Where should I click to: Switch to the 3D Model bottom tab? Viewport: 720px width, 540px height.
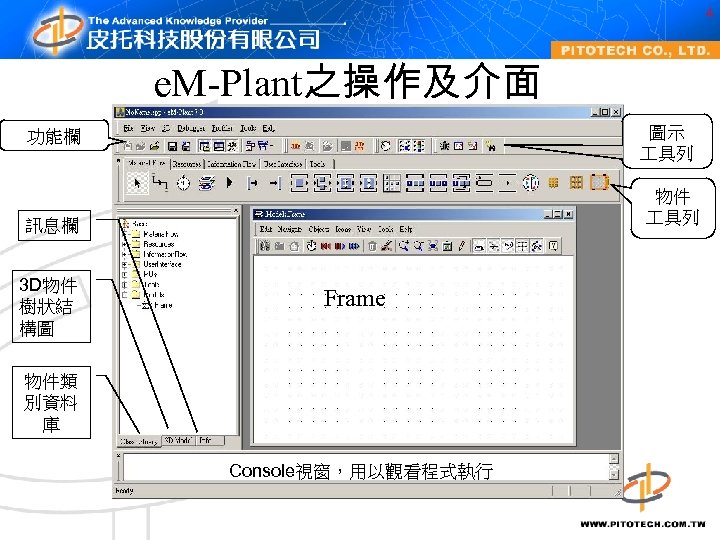178,440
